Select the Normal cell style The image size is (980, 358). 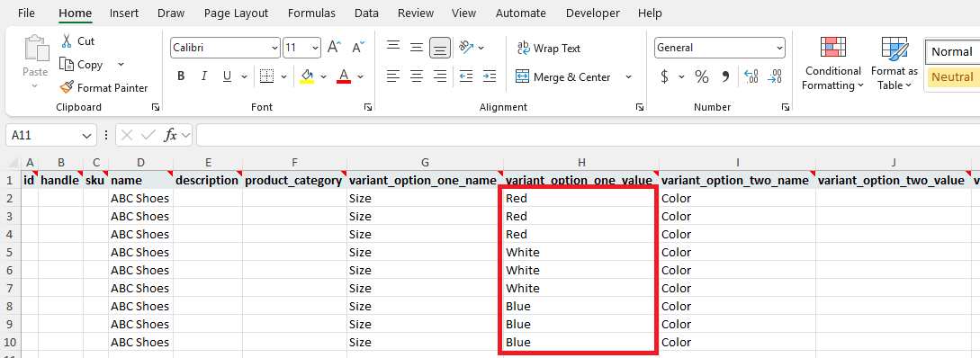[x=952, y=52]
